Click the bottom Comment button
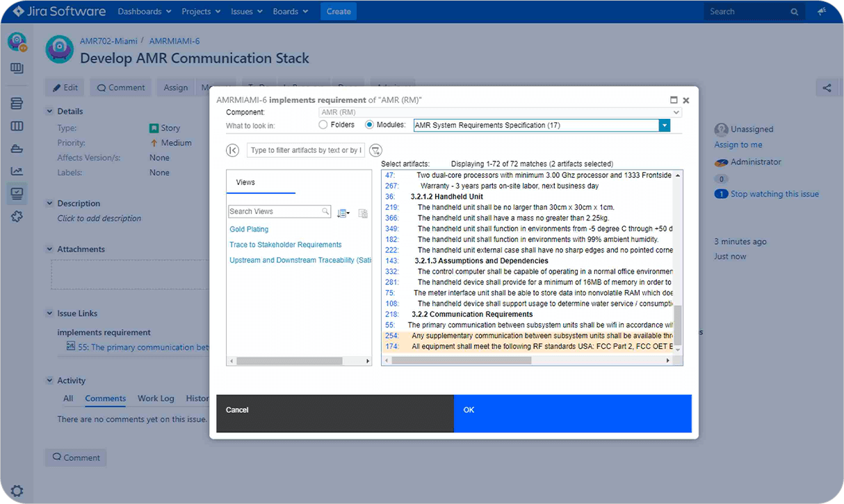This screenshot has height=504, width=844. point(76,457)
